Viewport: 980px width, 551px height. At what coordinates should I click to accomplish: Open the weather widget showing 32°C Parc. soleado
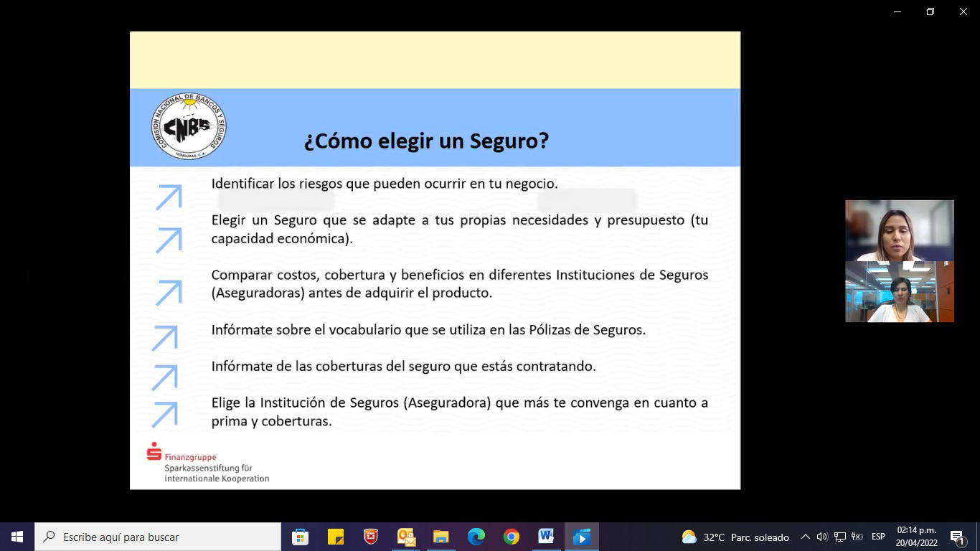(x=735, y=537)
